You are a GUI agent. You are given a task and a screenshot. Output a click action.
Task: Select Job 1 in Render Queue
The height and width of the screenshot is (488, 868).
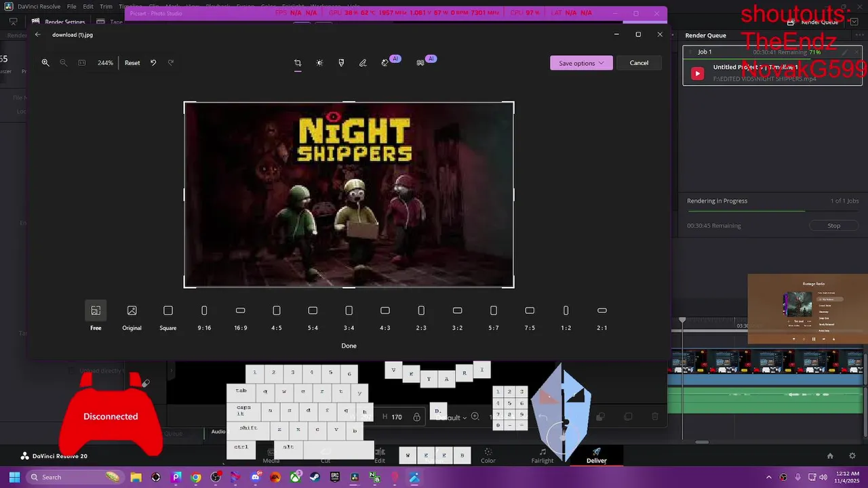point(772,65)
